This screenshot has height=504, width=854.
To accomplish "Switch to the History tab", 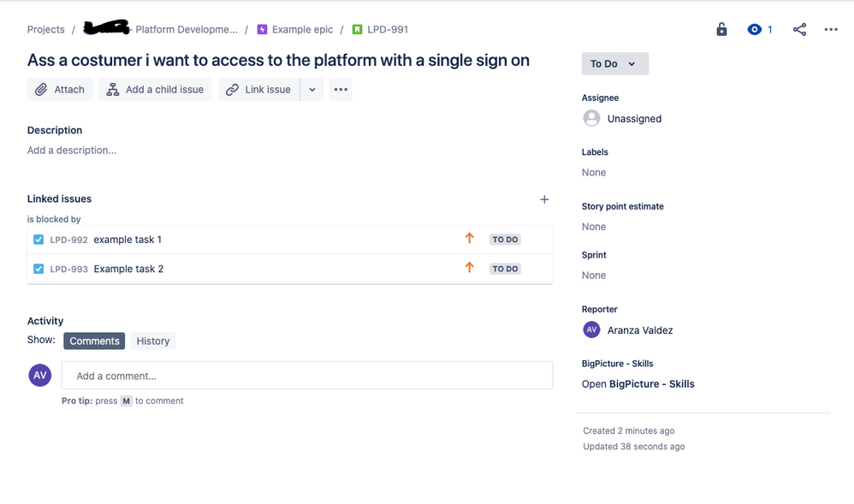I will (x=153, y=341).
